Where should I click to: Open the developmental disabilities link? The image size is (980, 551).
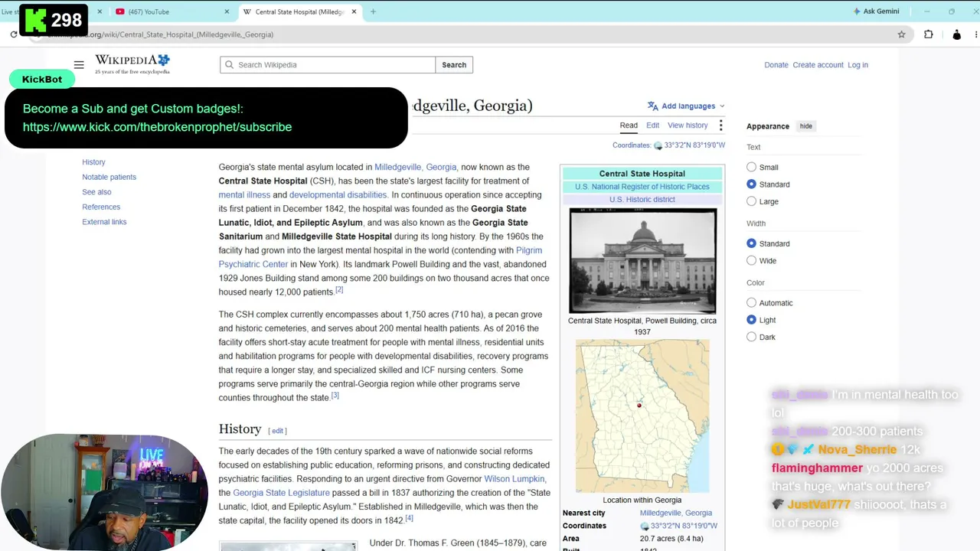(338, 195)
